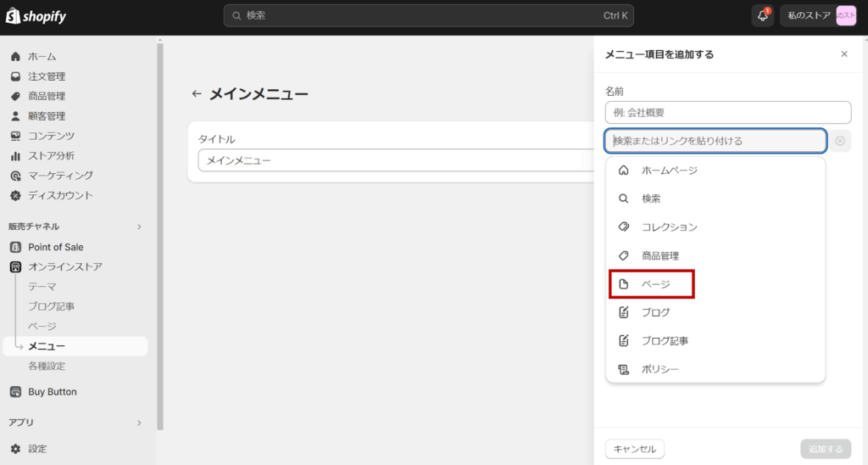
Task: Click the sidebar vertical scrollbar
Action: point(160,236)
